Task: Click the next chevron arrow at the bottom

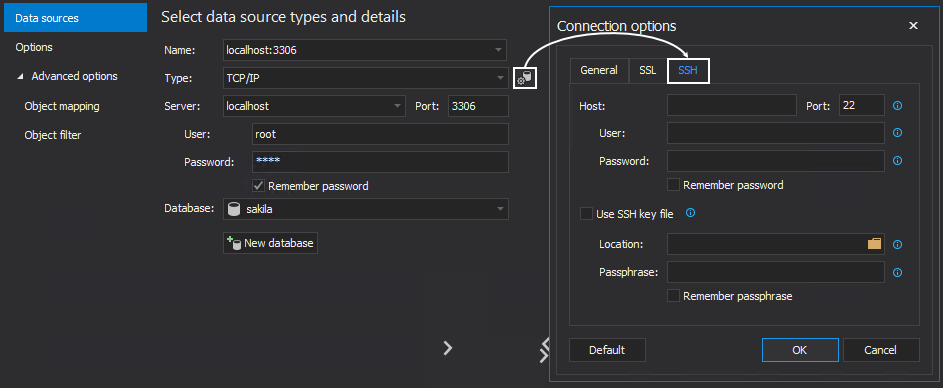Action: coord(447,348)
